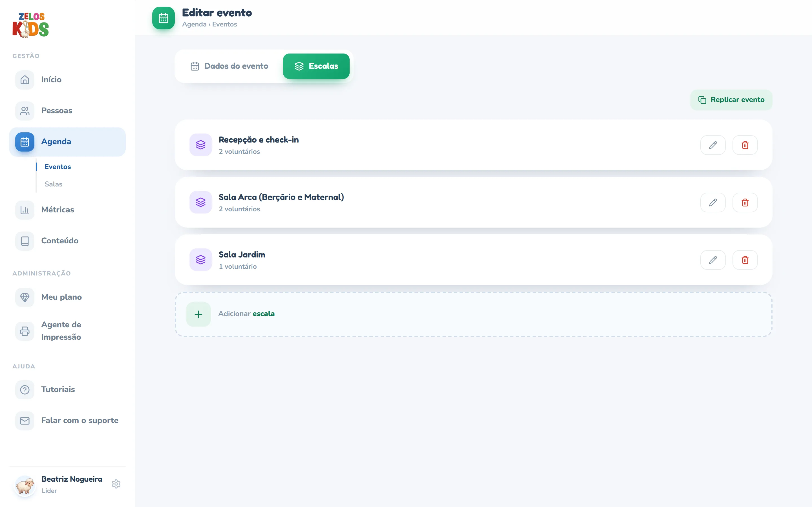Image resolution: width=812 pixels, height=507 pixels.
Task: Select the Escalas tab
Action: (316, 66)
